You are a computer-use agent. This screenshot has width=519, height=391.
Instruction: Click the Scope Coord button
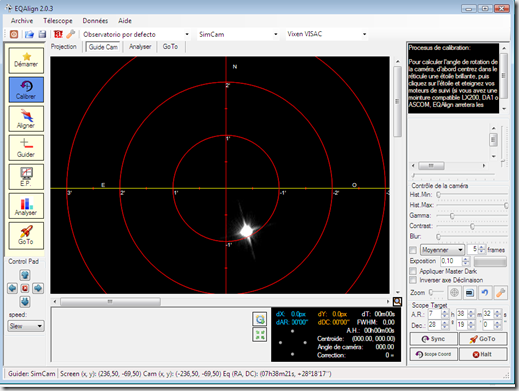(433, 354)
